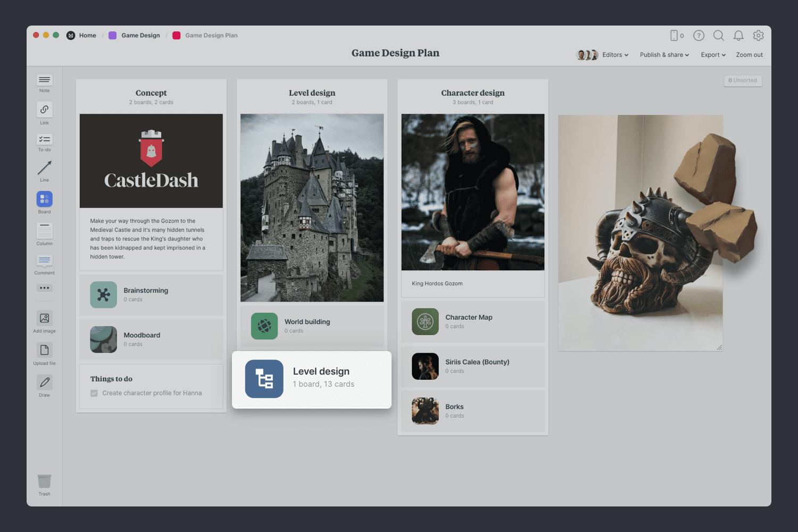798x532 pixels.
Task: Go to Home in breadcrumb
Action: click(87, 36)
